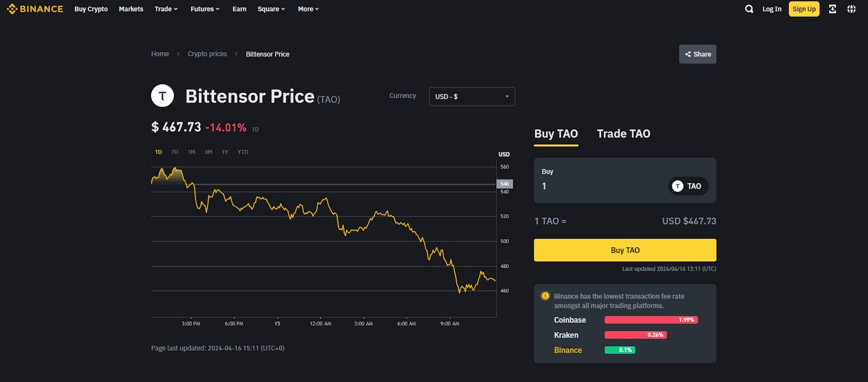Switch chart to YTD range

coord(242,152)
